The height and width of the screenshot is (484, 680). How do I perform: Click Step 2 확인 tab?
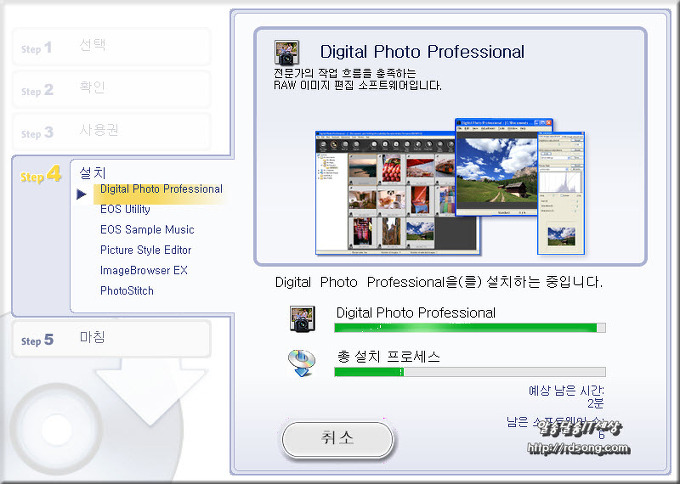click(112, 89)
